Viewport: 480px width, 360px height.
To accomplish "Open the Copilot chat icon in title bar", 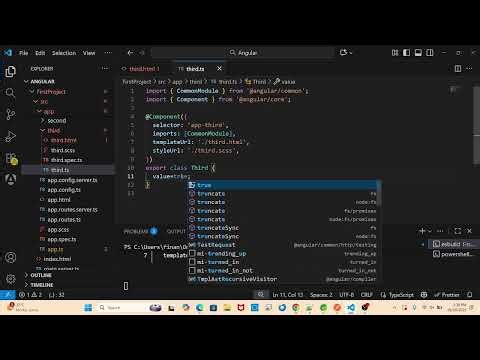I will tap(343, 52).
